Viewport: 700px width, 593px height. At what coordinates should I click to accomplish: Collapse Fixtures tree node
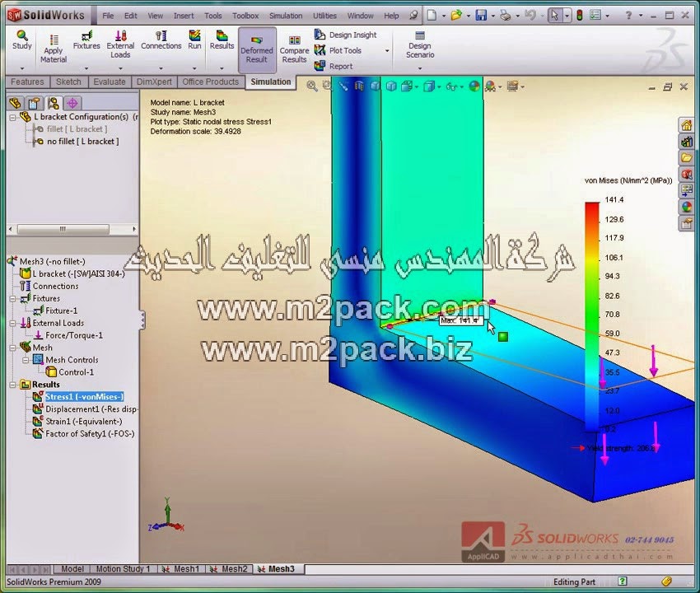(x=12, y=298)
